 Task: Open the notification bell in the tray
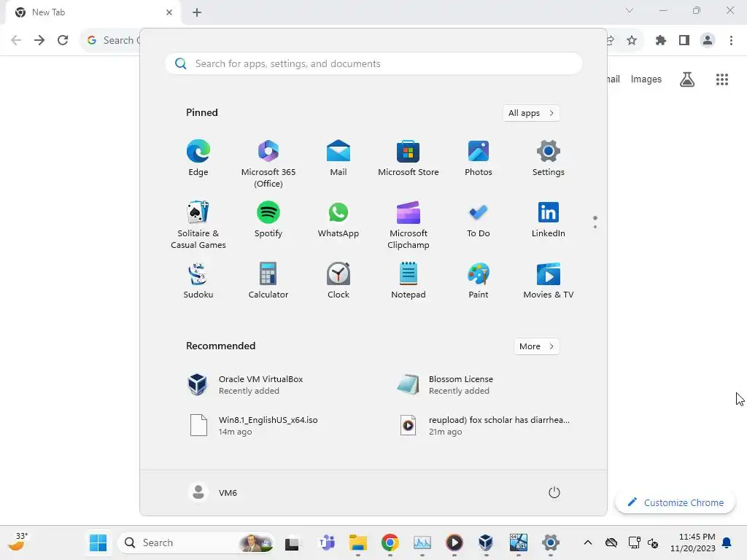727,542
